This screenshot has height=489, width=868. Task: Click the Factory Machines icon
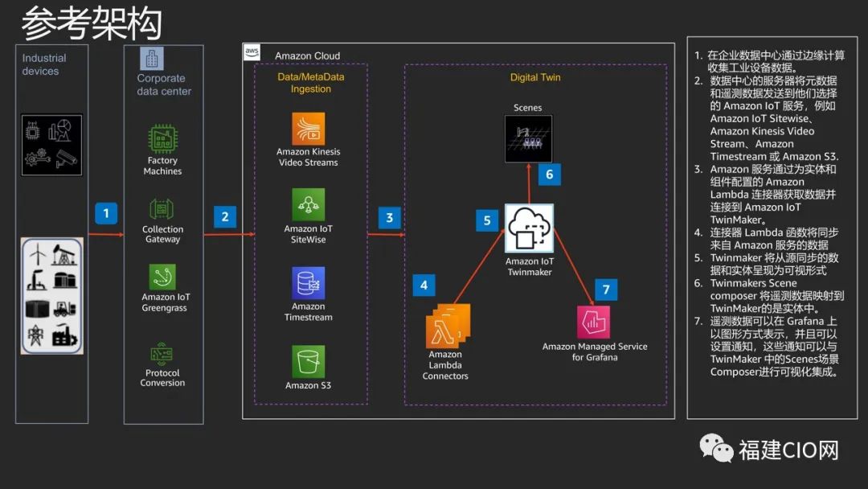click(162, 139)
